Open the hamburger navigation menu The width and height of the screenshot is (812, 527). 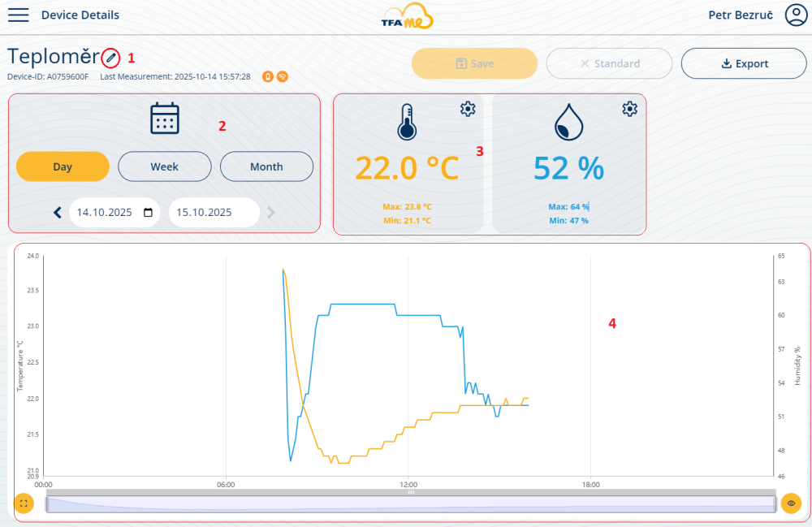18,15
